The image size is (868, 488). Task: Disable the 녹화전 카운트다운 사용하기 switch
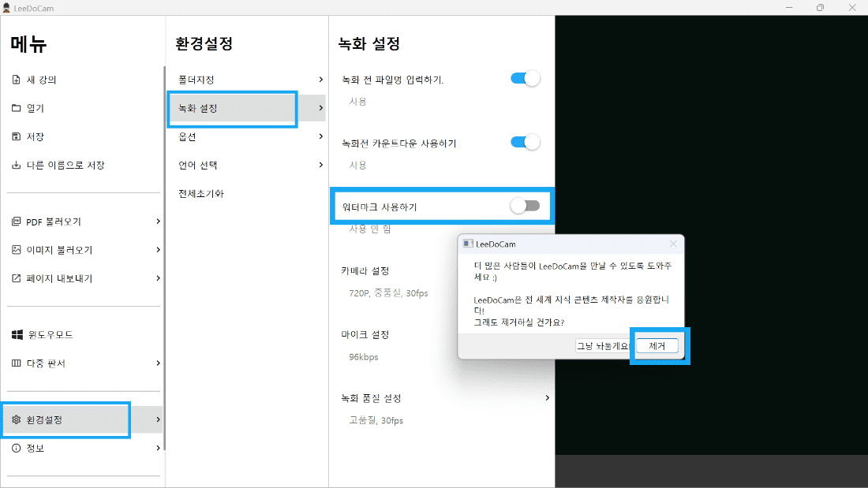526,142
